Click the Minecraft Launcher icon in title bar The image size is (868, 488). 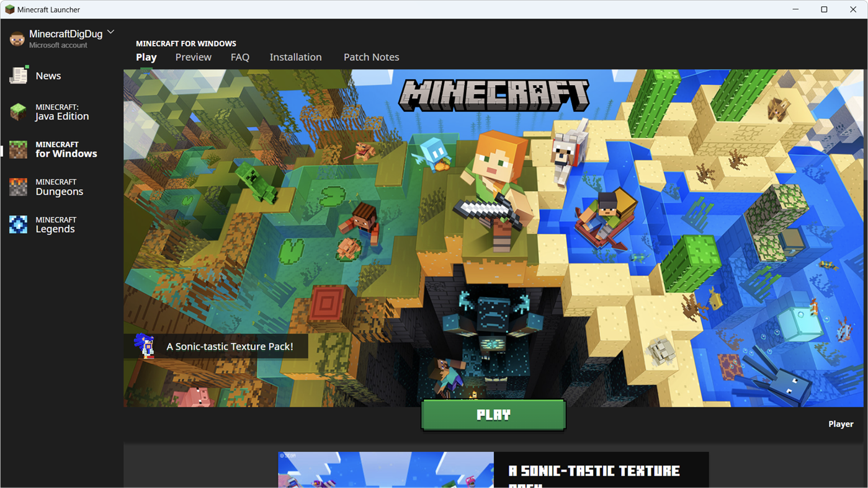pyautogui.click(x=9, y=9)
